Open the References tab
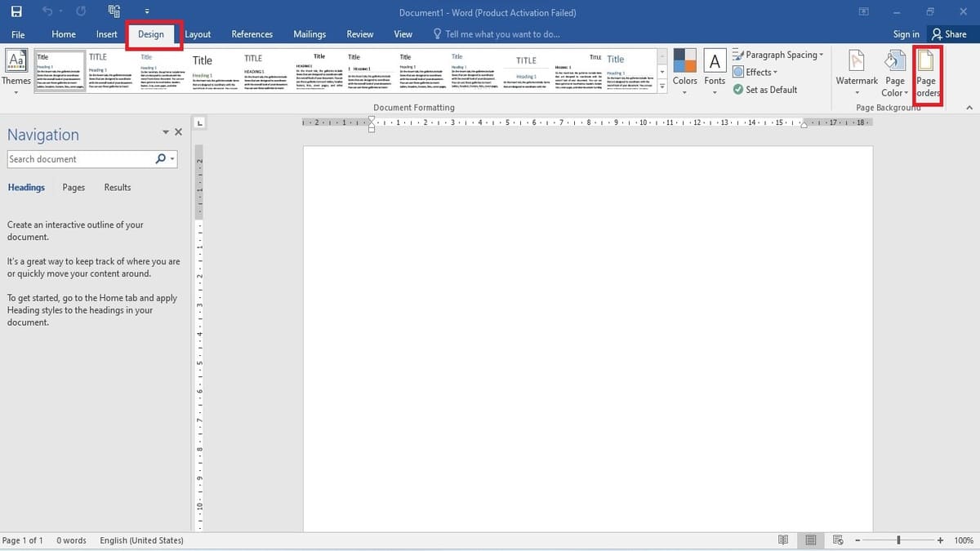Image resolution: width=980 pixels, height=551 pixels. pyautogui.click(x=252, y=34)
